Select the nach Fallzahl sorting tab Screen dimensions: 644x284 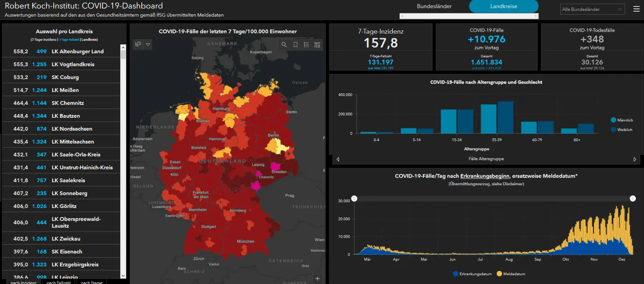click(59, 282)
